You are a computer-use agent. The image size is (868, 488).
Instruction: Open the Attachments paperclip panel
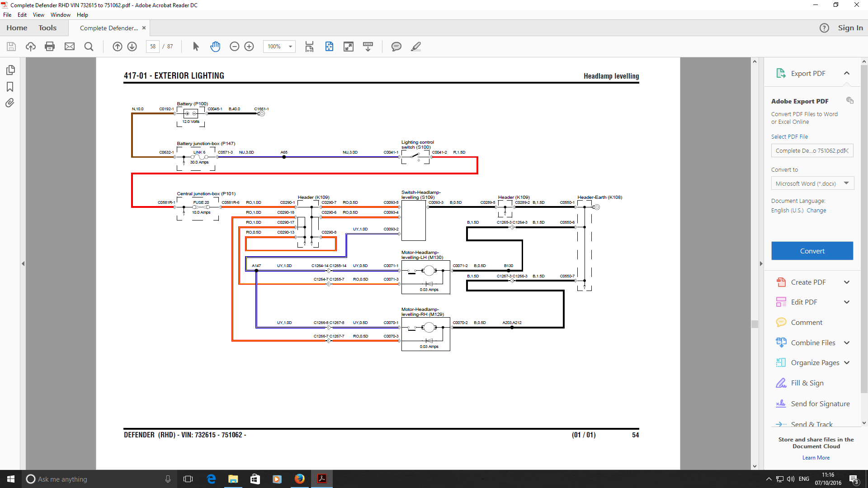(10, 103)
